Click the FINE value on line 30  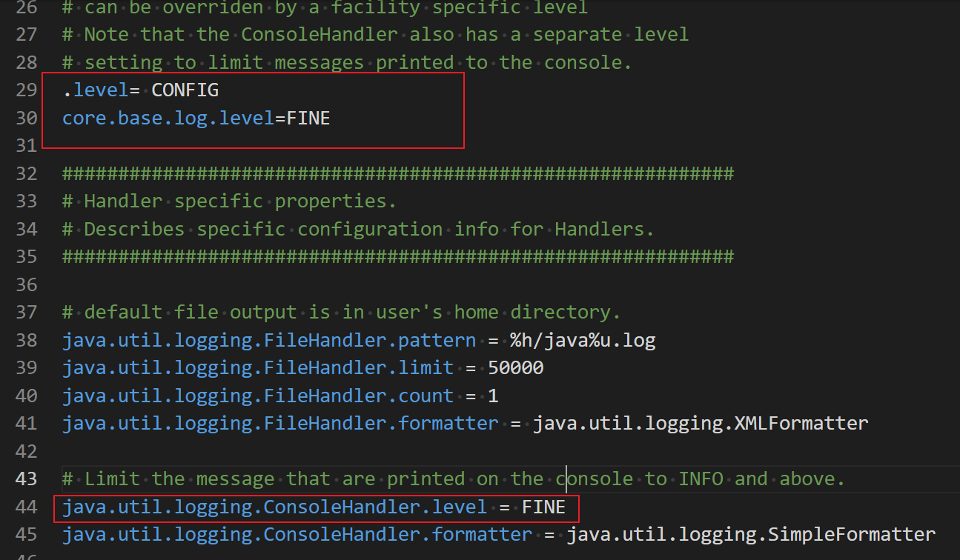[x=308, y=118]
